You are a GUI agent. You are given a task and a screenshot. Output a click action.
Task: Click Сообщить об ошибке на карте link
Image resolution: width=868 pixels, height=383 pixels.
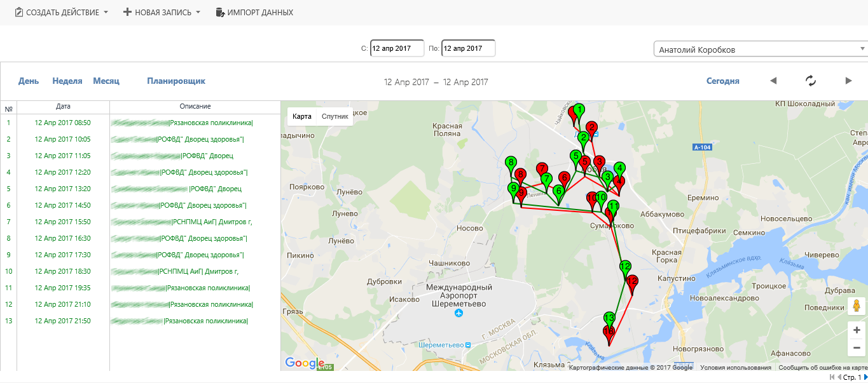[x=822, y=367]
